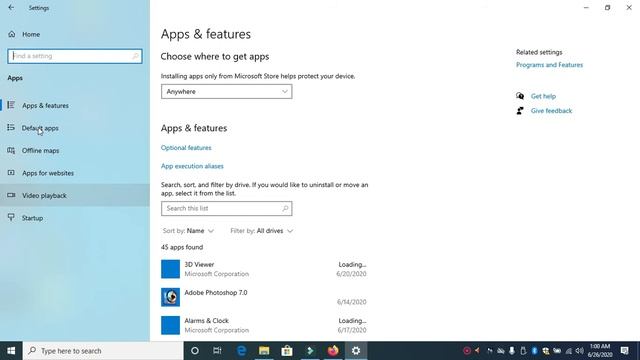
Task: Restore down the Settings window
Action: pos(607,7)
